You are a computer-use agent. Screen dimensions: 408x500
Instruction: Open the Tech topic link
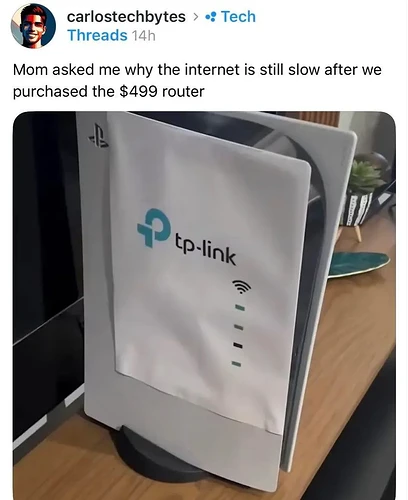238,17
